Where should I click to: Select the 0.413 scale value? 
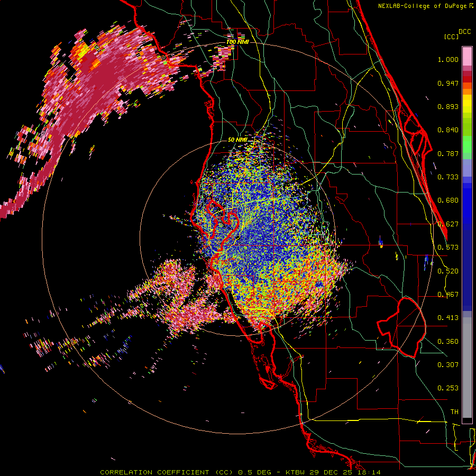point(448,318)
